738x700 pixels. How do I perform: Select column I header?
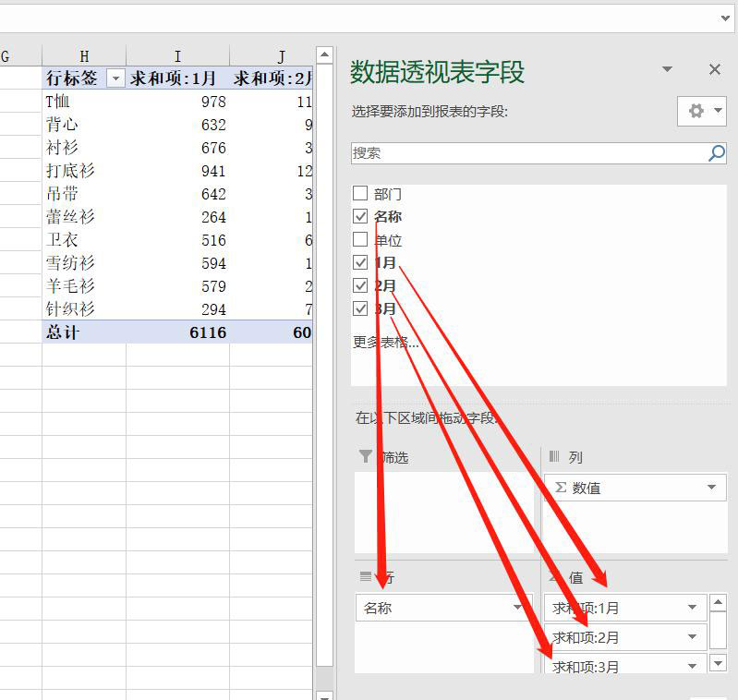[x=177, y=56]
